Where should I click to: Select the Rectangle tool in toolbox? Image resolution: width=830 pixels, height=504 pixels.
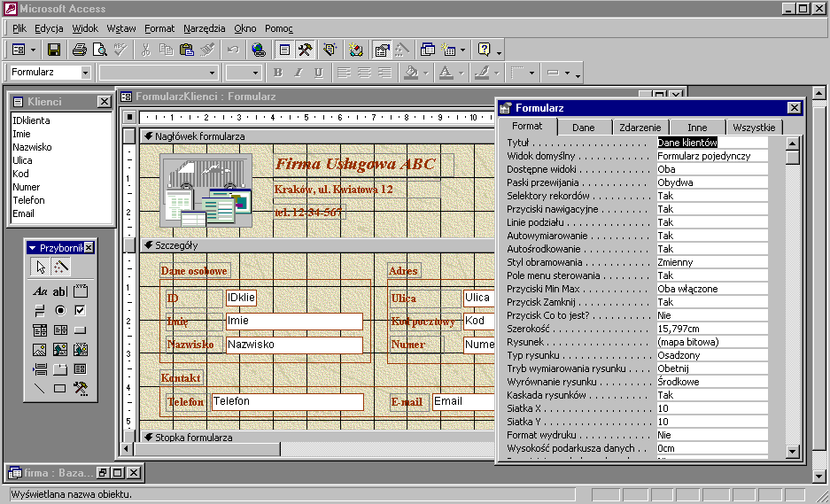point(60,389)
